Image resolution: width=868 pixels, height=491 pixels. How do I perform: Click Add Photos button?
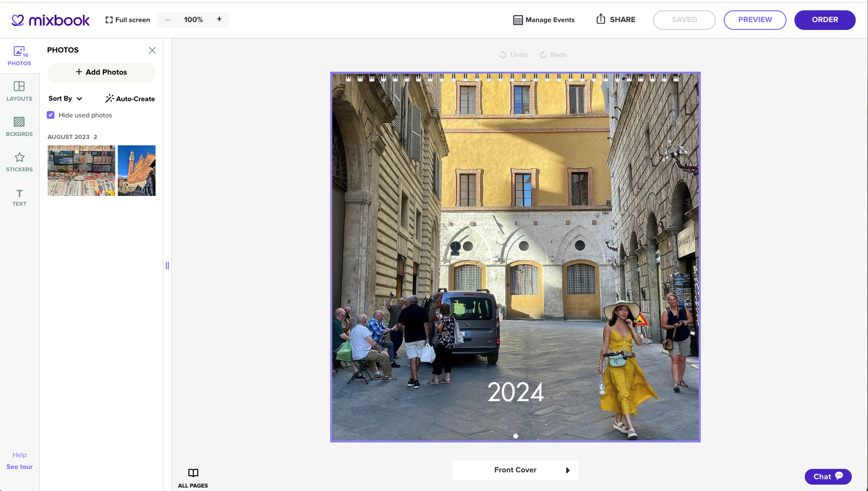pyautogui.click(x=102, y=72)
